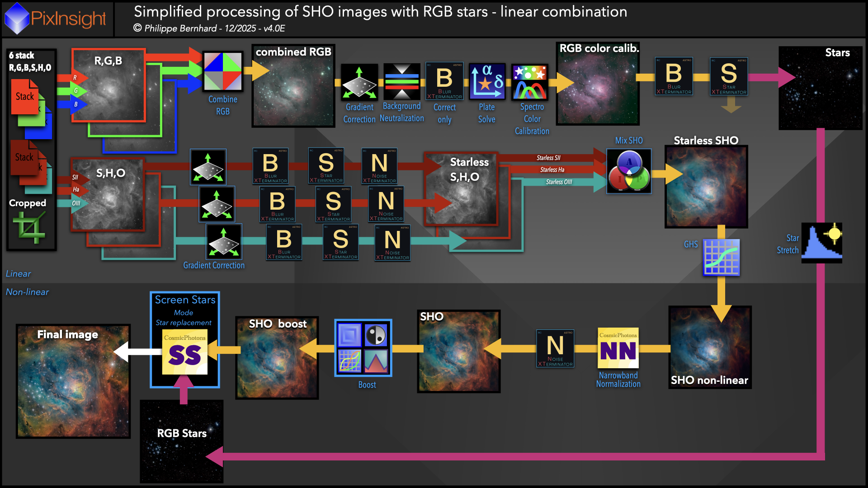Image resolution: width=868 pixels, height=488 pixels.
Task: Click the PixInsight logo
Action: tap(57, 19)
